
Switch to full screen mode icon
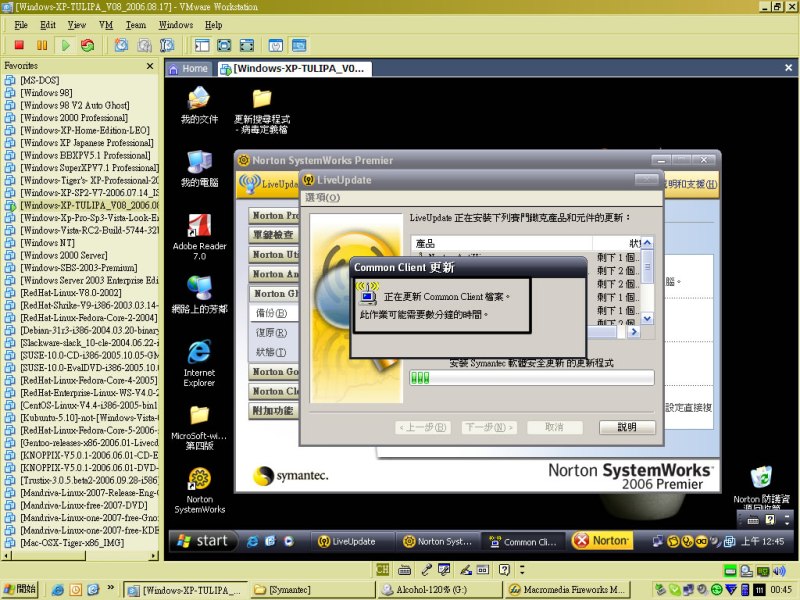click(x=224, y=45)
